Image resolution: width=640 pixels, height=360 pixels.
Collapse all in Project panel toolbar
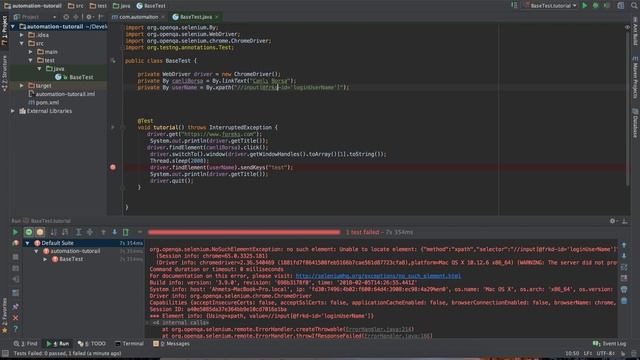[x=76, y=17]
